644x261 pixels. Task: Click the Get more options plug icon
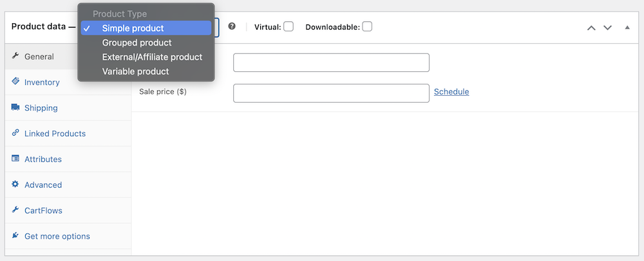[x=15, y=236]
